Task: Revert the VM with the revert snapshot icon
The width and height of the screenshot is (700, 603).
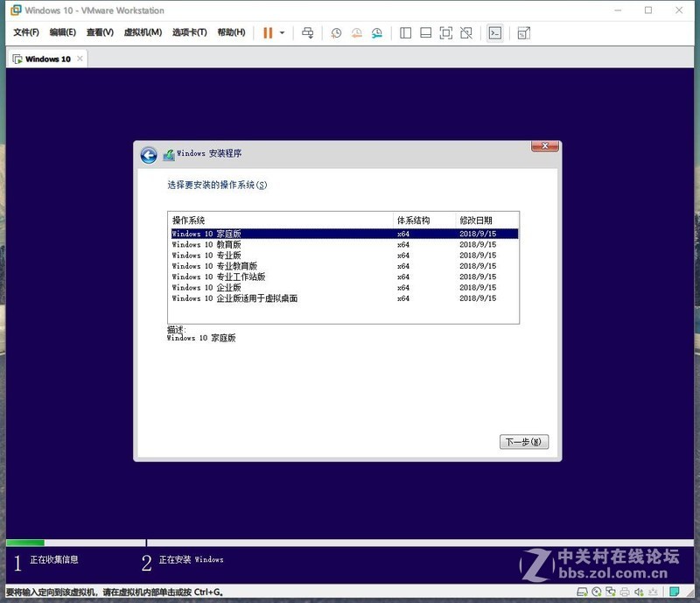Action: tap(357, 32)
